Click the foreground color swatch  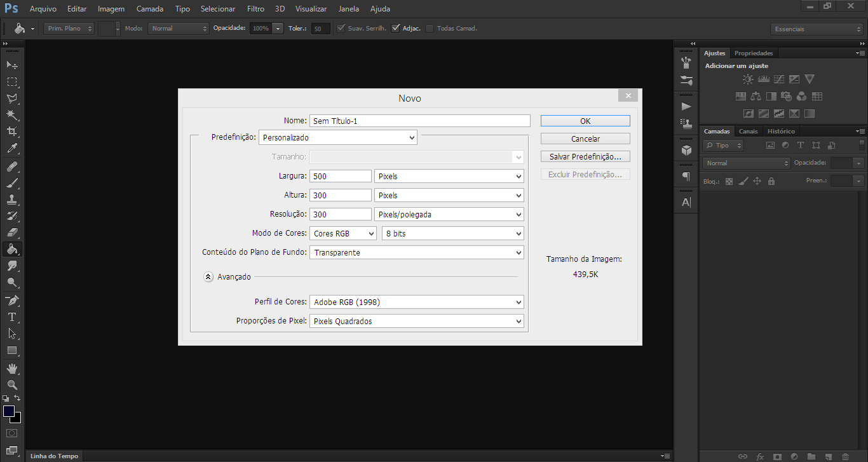[x=8, y=411]
